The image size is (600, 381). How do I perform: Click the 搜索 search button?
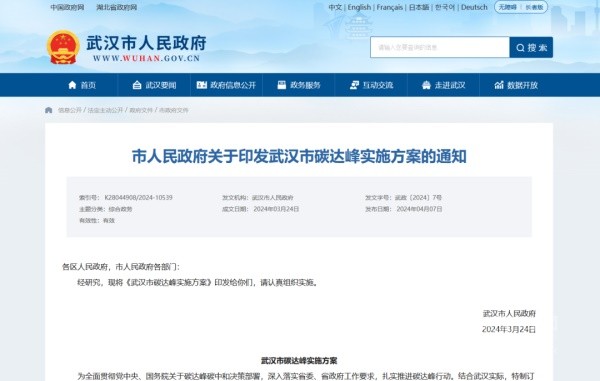coord(531,47)
